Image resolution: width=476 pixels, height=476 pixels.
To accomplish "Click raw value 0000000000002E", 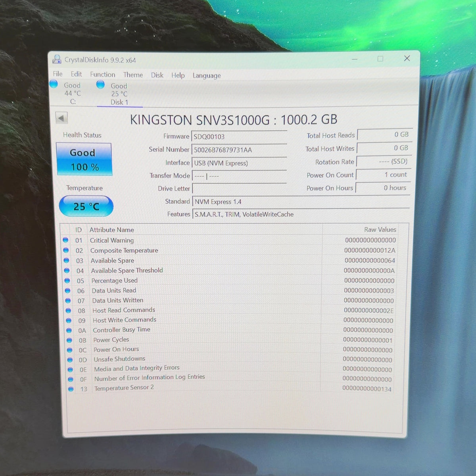I will 369,310.
